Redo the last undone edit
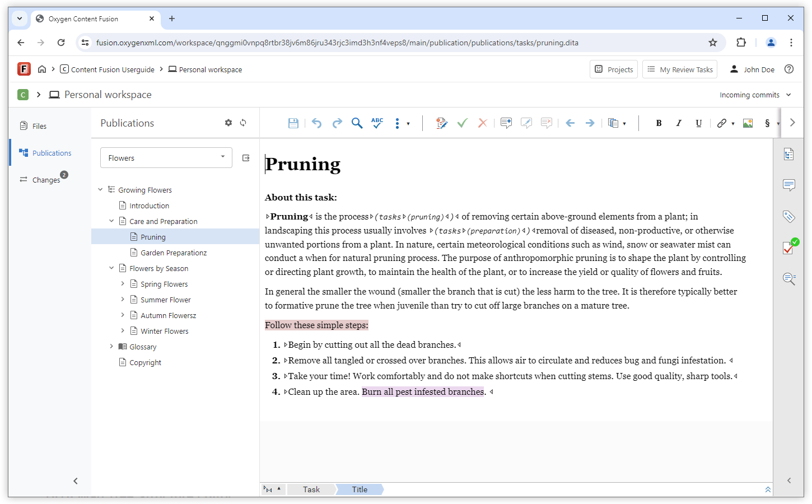The image size is (812, 504). (x=337, y=123)
